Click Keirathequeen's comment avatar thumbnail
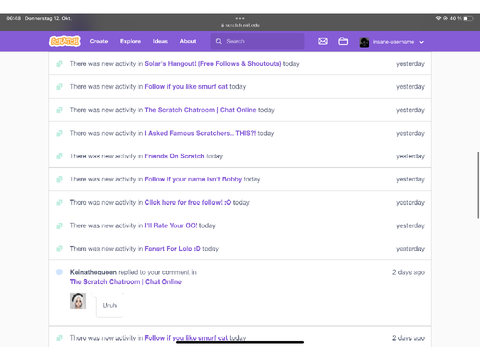 tap(78, 301)
